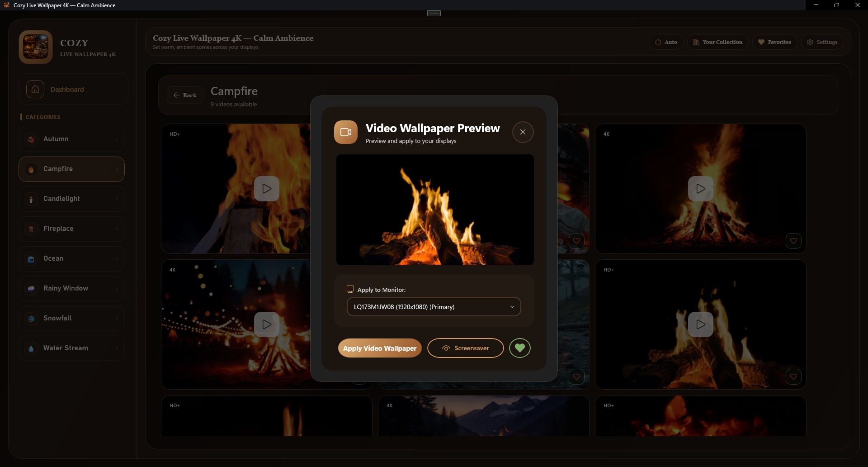Select the bottom-row 4K mountain video thumbnail

pyautogui.click(x=484, y=416)
